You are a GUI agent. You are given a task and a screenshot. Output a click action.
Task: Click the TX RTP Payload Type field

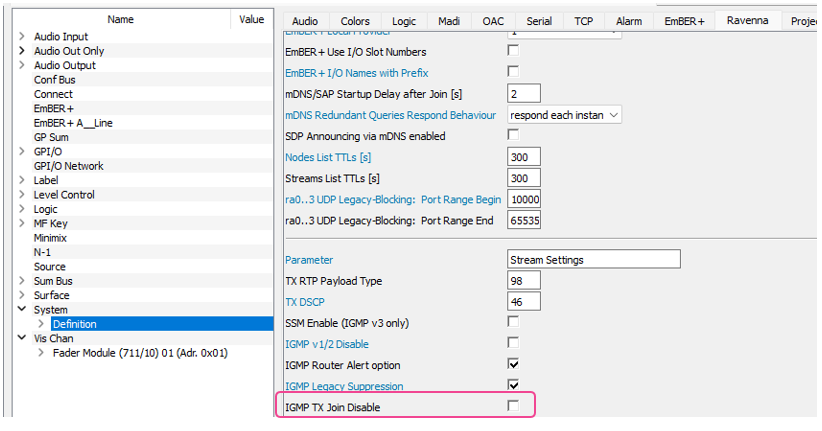click(524, 281)
